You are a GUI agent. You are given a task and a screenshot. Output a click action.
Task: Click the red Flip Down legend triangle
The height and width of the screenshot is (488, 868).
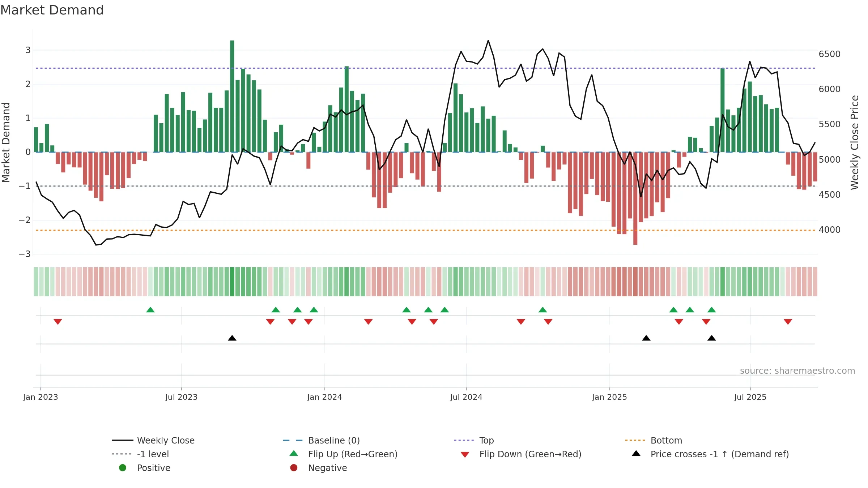pos(465,454)
